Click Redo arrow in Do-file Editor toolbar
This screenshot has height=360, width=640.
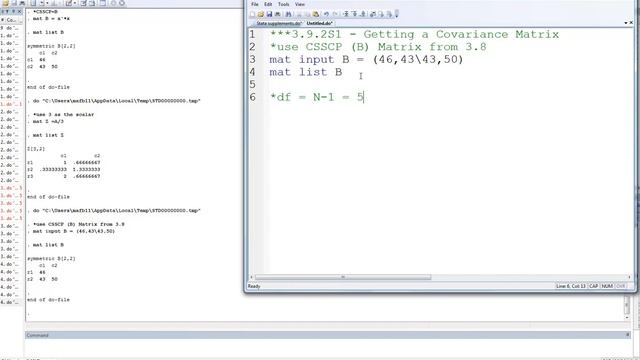point(335,14)
